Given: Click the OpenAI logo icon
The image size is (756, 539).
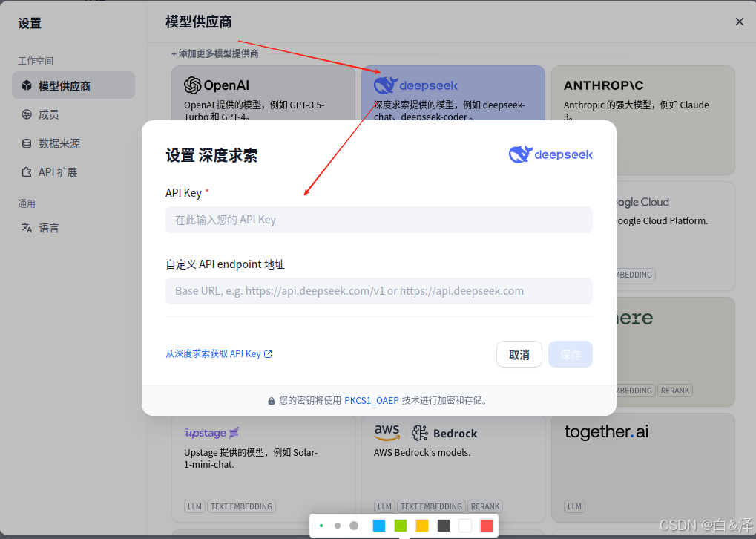Looking at the screenshot, I should click(192, 85).
